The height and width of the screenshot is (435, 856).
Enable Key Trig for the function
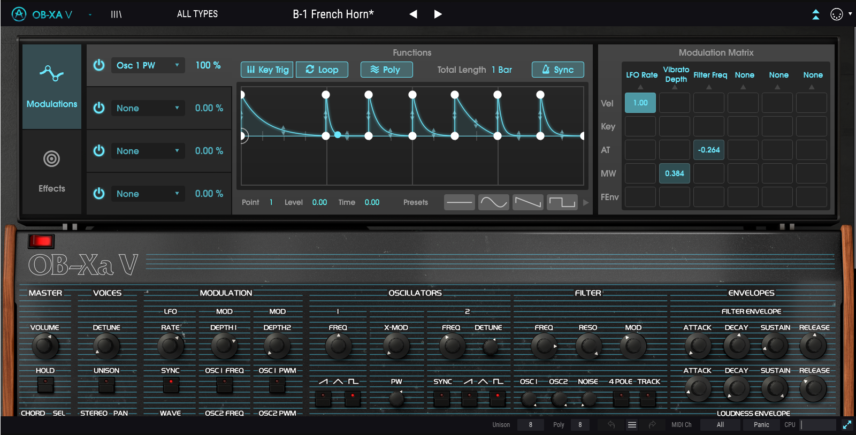click(267, 70)
